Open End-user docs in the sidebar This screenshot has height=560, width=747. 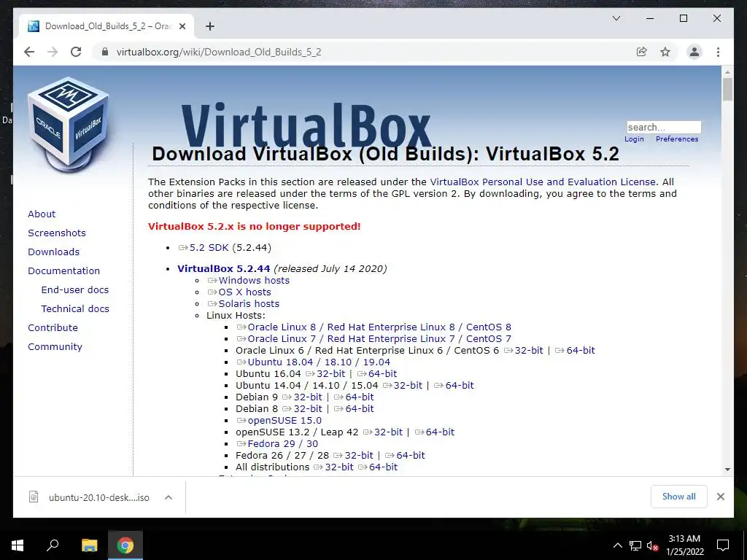[x=75, y=289]
